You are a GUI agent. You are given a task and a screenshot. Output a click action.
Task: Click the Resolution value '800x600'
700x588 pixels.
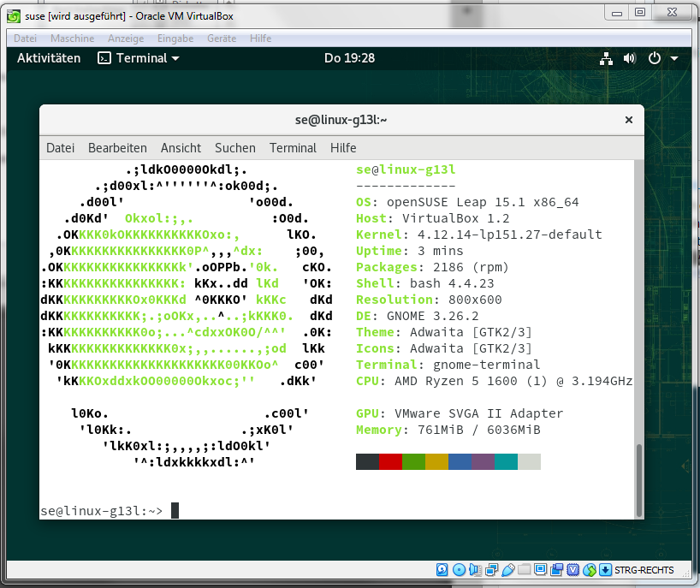pos(475,300)
